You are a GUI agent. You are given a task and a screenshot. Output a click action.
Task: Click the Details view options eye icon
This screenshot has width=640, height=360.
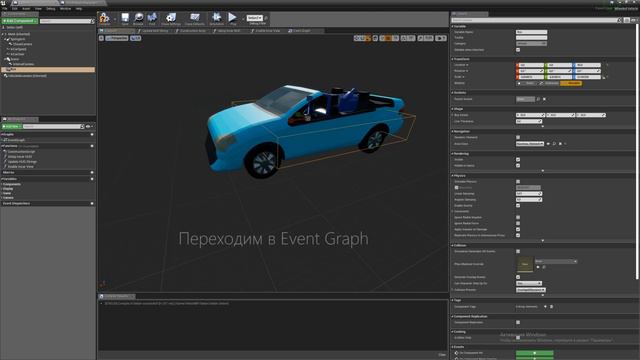pos(634,20)
